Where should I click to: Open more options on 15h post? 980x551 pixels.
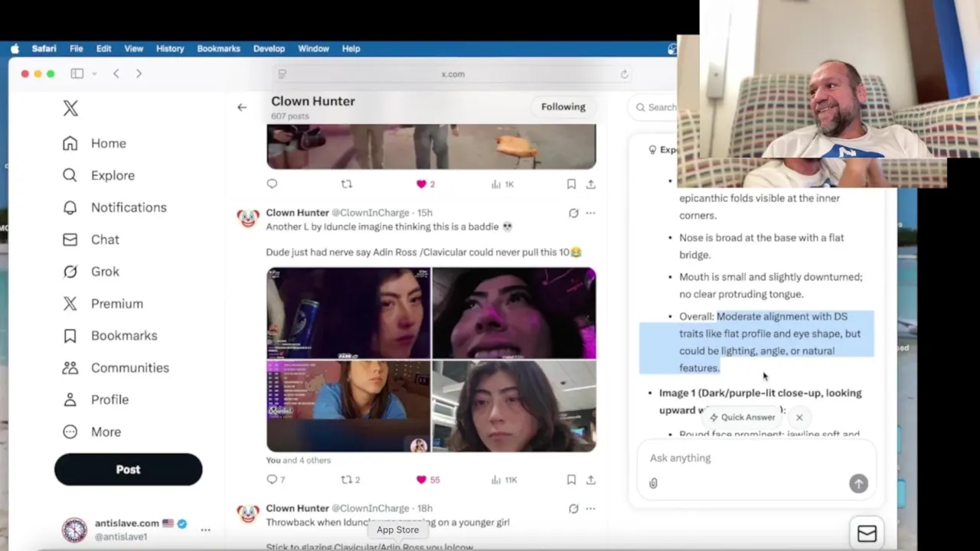pos(590,213)
